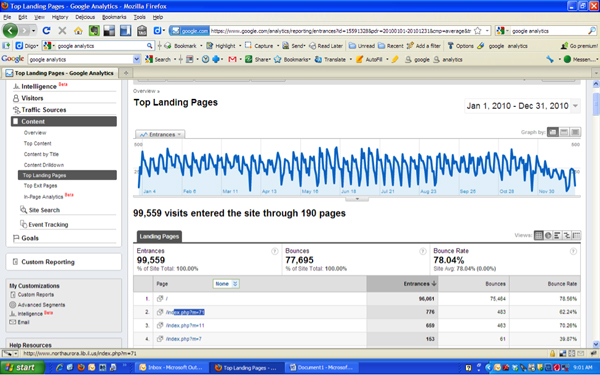
Task: Open the Delicious menu
Action: 85,17
